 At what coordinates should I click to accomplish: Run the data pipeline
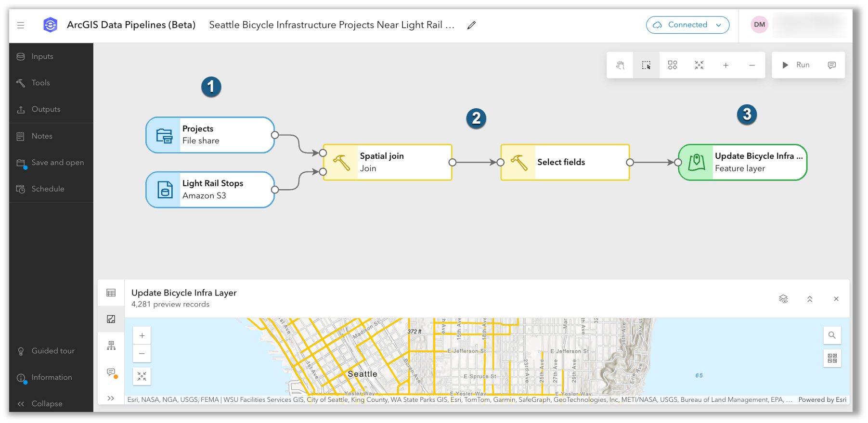(x=796, y=65)
